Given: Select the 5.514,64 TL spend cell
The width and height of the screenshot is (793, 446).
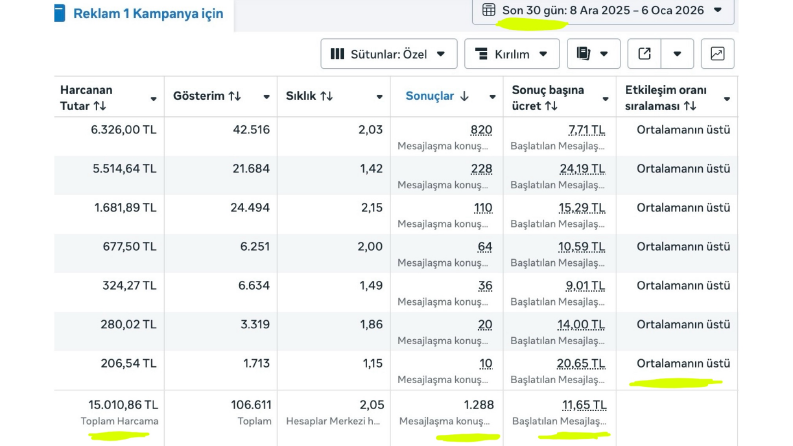Looking at the screenshot, I should click(x=124, y=169).
